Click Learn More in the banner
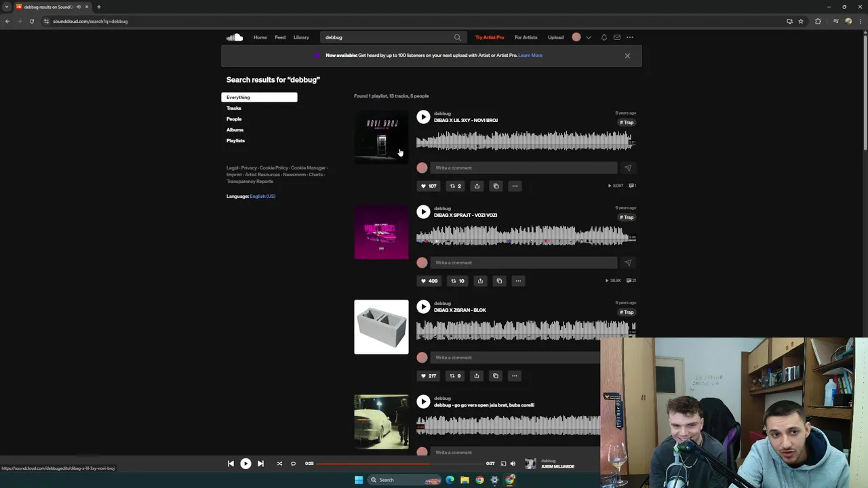This screenshot has height=488, width=868. 530,55
